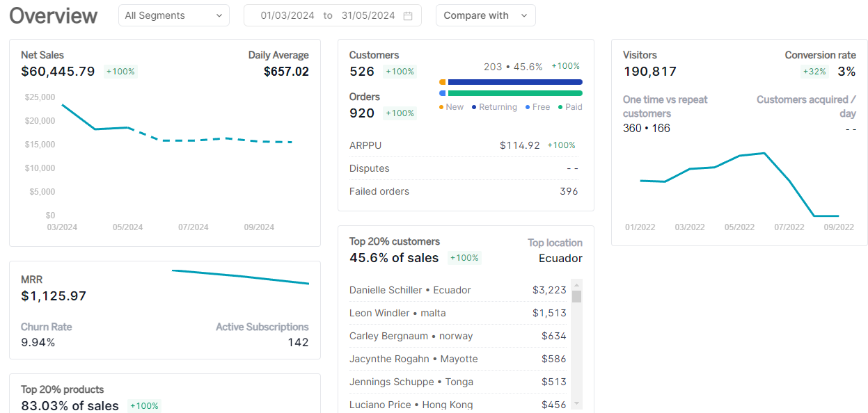Click the Customers count 526
This screenshot has height=413, width=868.
click(362, 71)
